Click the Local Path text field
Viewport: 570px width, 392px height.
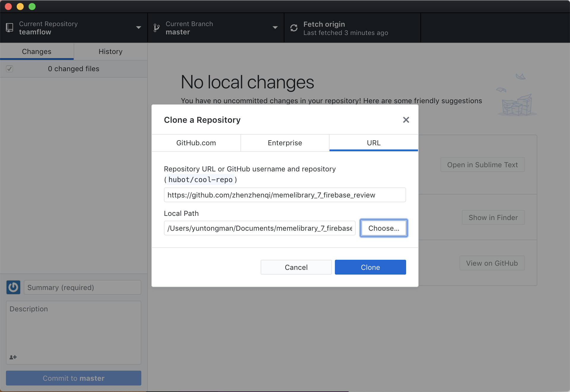coord(259,228)
